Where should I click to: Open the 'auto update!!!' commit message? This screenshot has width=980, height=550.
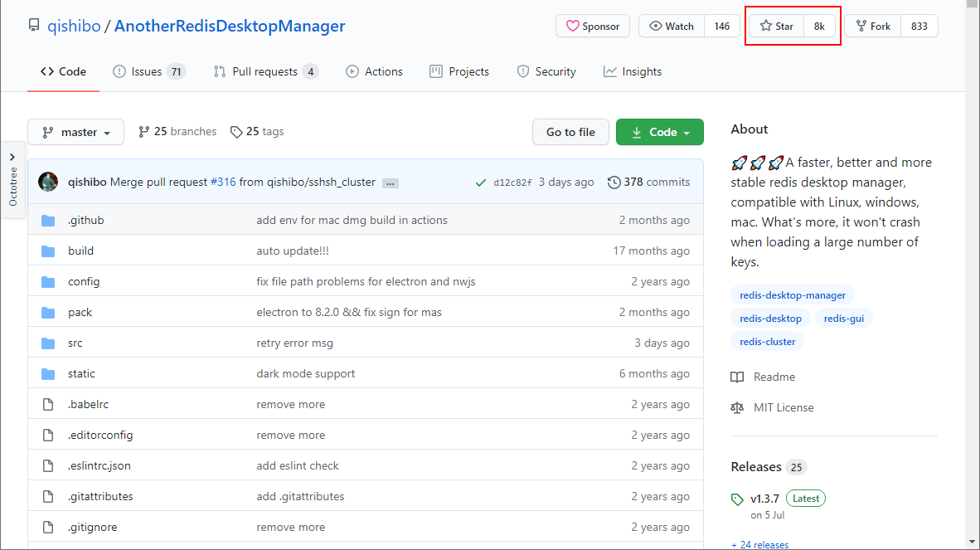[x=293, y=251]
